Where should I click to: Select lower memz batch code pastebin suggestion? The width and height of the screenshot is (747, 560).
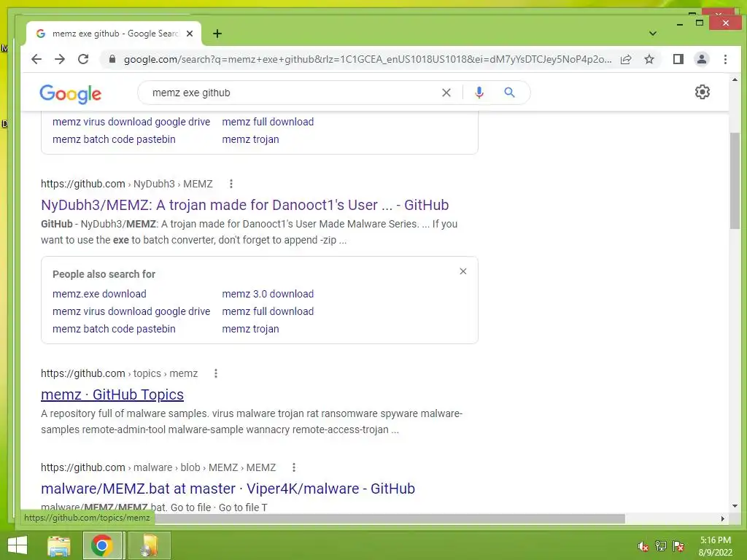pos(114,329)
